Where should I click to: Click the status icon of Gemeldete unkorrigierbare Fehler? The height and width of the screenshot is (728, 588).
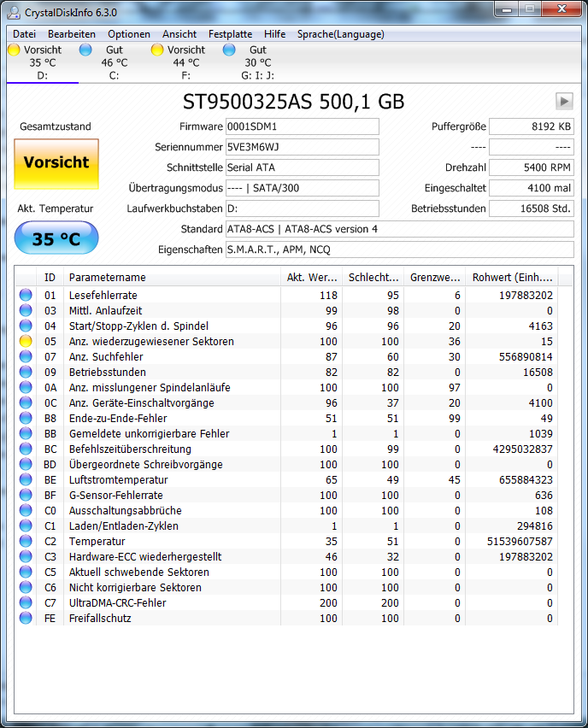tap(26, 433)
